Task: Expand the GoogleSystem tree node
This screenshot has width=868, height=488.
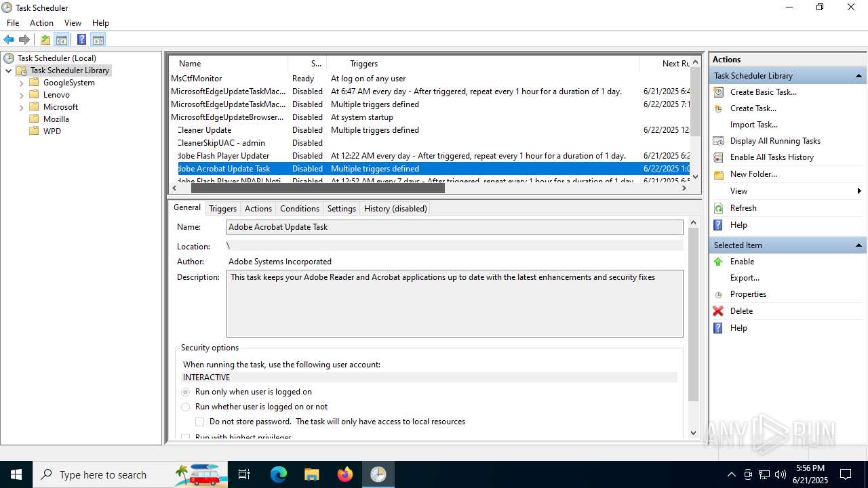Action: click(21, 83)
